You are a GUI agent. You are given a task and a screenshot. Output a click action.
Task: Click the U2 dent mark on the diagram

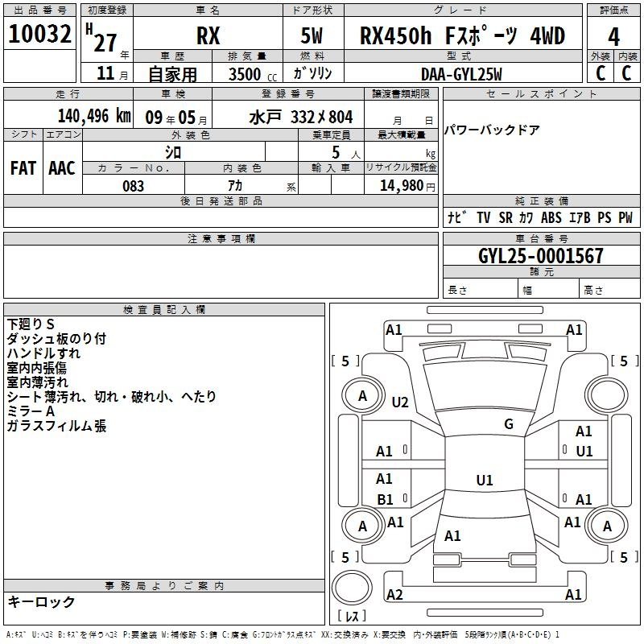click(x=400, y=402)
